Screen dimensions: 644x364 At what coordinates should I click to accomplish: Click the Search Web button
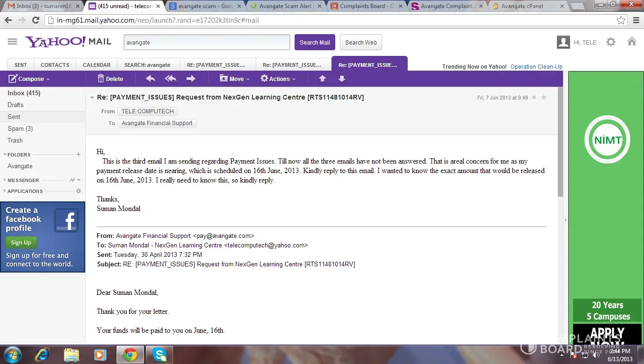[361, 42]
